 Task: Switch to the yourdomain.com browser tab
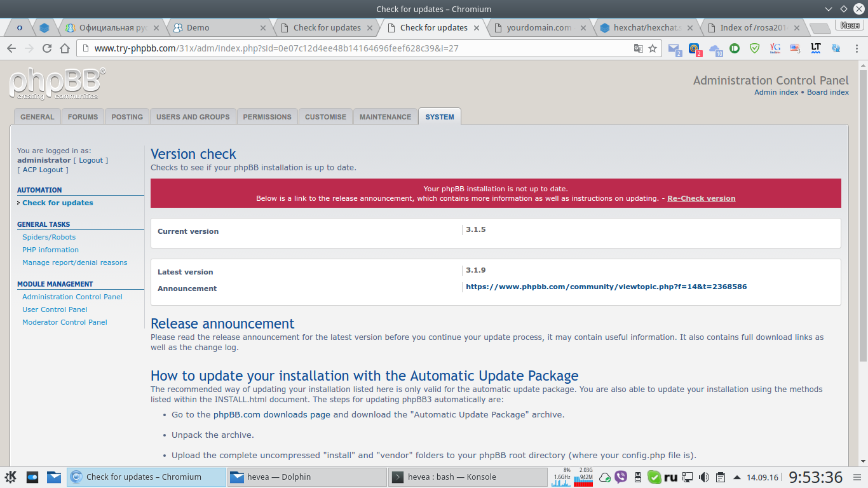(x=539, y=28)
